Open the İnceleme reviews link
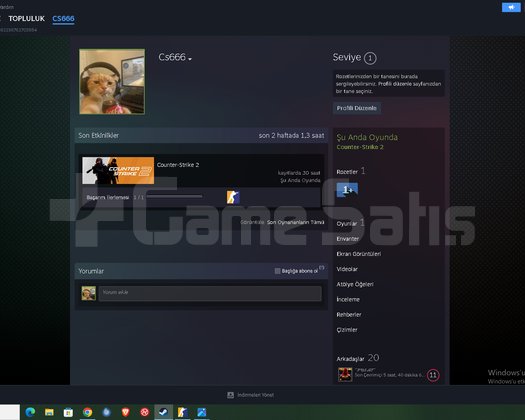 point(348,299)
